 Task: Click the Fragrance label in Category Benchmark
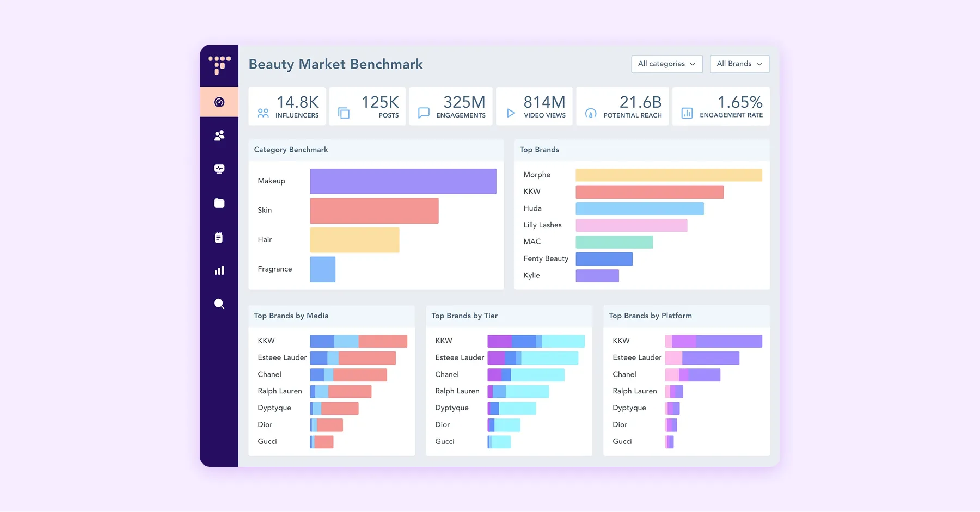[275, 269]
